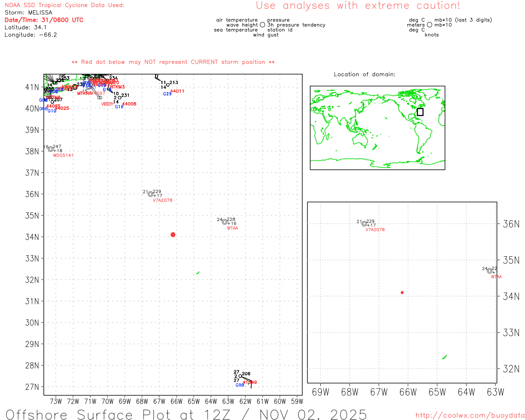This screenshot has height=420, width=525.
Task: Click the 69W label on zoomed map
Action: coord(321,392)
